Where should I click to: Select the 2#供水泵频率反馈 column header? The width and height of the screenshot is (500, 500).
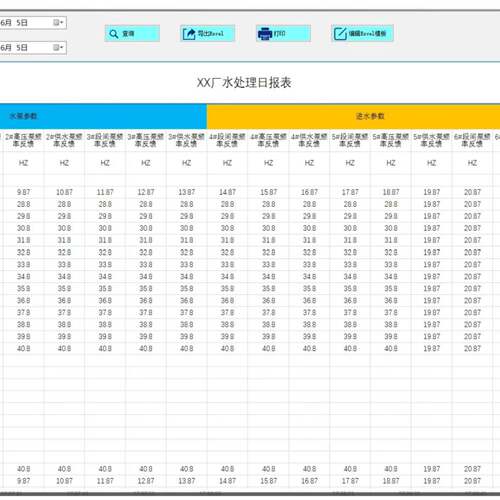pyautogui.click(x=64, y=140)
